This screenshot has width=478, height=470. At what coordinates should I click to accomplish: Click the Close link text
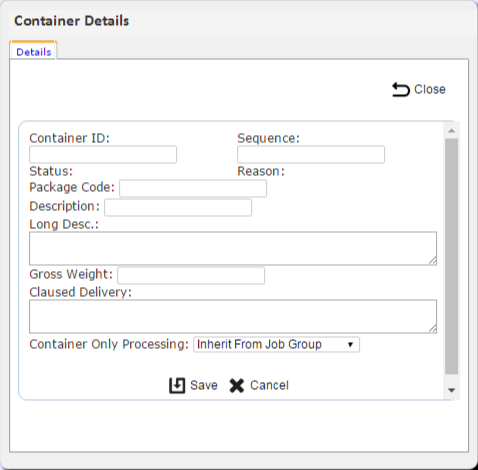(x=430, y=90)
